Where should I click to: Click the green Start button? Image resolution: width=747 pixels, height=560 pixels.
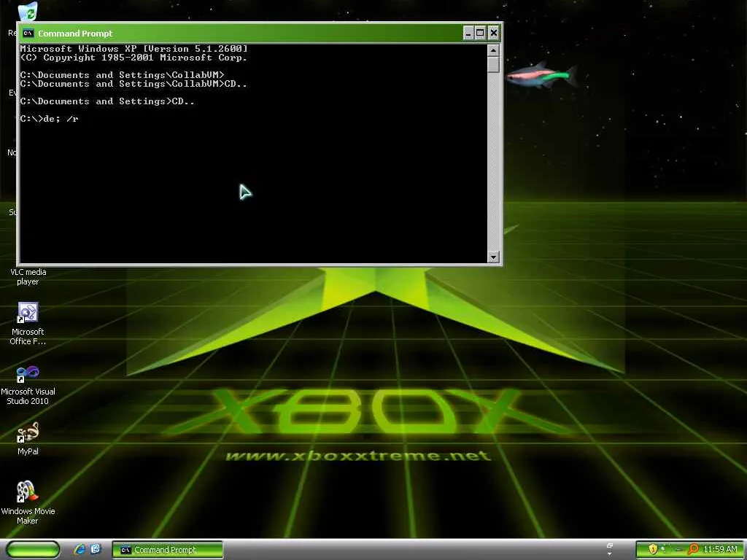[x=33, y=550]
